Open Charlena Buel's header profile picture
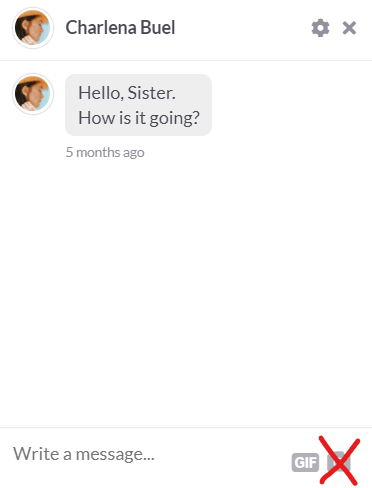 (x=33, y=28)
